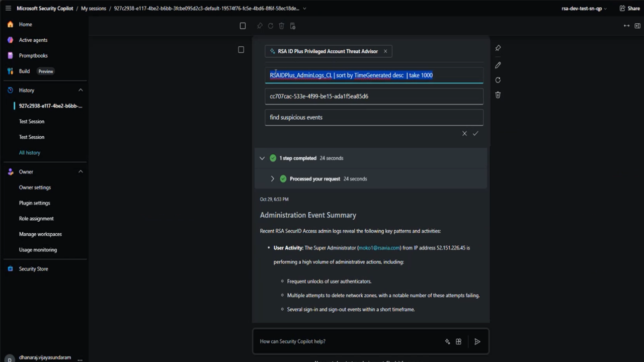The width and height of the screenshot is (644, 362).
Task: Collapse the History section chevron
Action: point(80,90)
